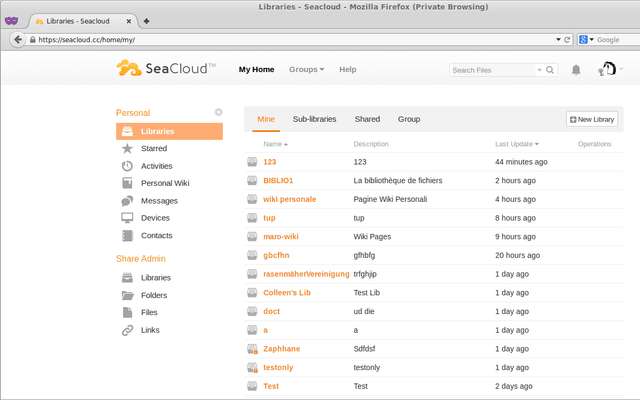The height and width of the screenshot is (400, 640).
Task: Click the Contacts address book icon
Action: (127, 236)
